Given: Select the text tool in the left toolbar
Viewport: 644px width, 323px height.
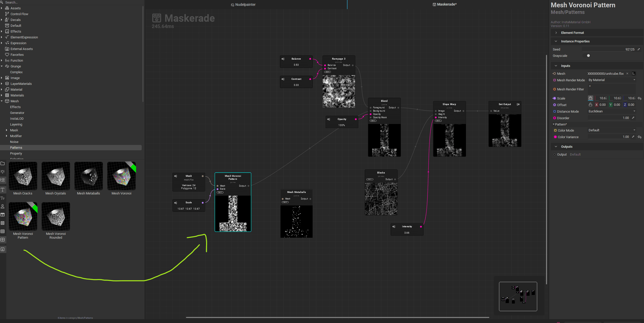Looking at the screenshot, I should click(x=3, y=190).
